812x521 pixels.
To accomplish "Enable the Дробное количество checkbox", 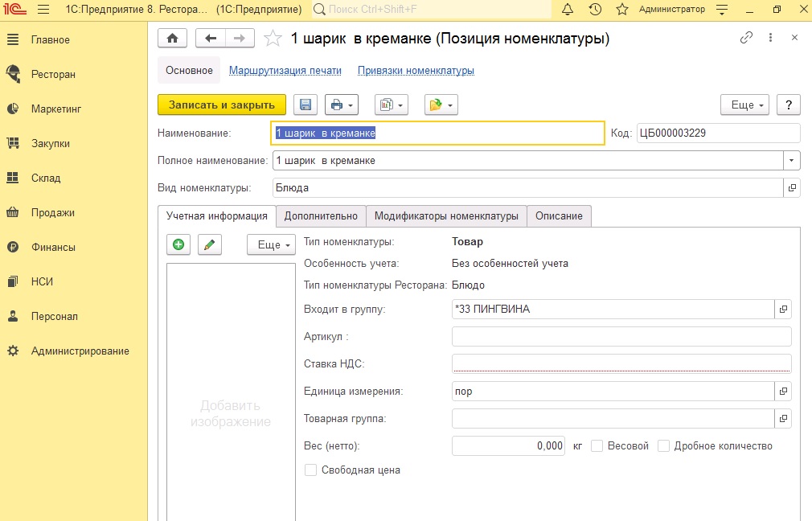I will point(663,446).
